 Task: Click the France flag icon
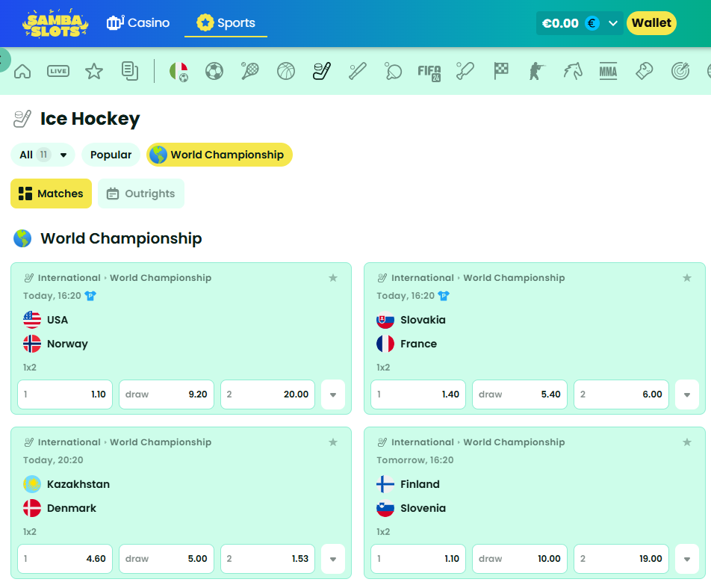tap(385, 344)
